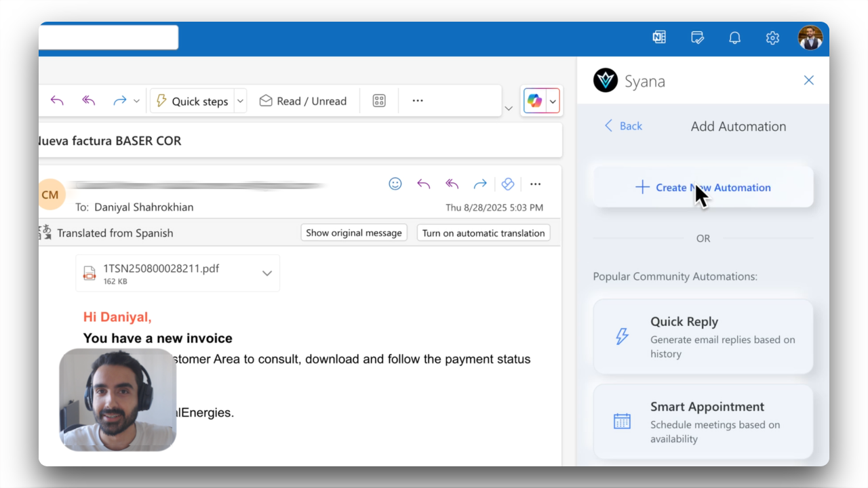Image resolution: width=868 pixels, height=488 pixels.
Task: Turn on automatic translation
Action: pos(483,232)
